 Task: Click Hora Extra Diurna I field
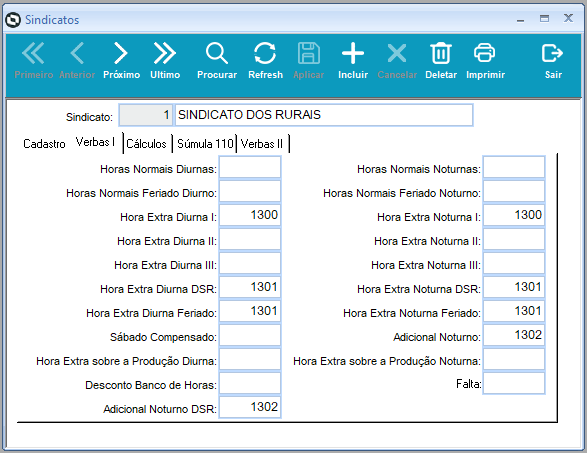coord(250,215)
